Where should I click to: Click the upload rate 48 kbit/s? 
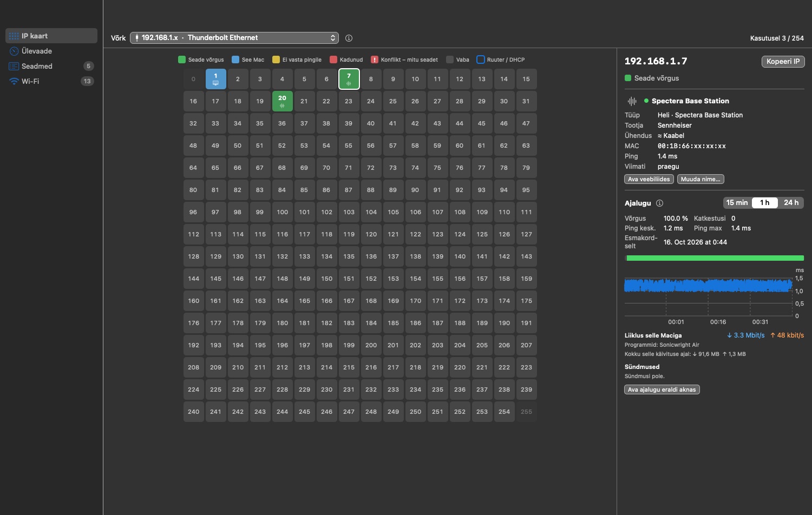tap(787, 335)
